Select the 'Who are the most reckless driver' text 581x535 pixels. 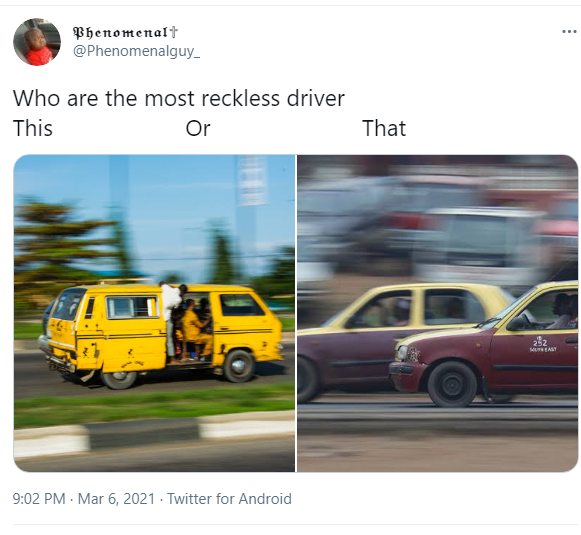tap(179, 99)
